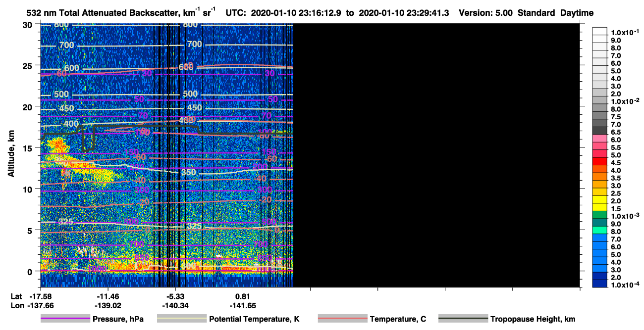This screenshot has height=330, width=644.
Task: Select the 'Tropopause Height, km' legend label
Action: (x=533, y=319)
